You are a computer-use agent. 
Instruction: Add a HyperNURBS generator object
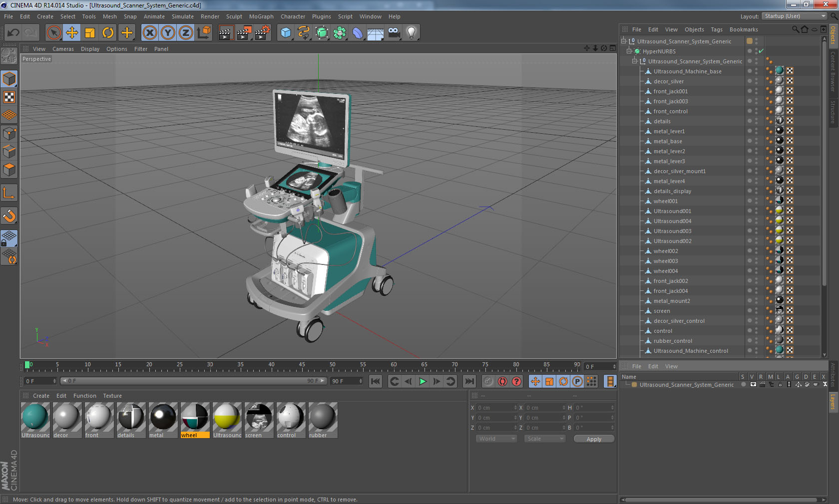(x=322, y=33)
